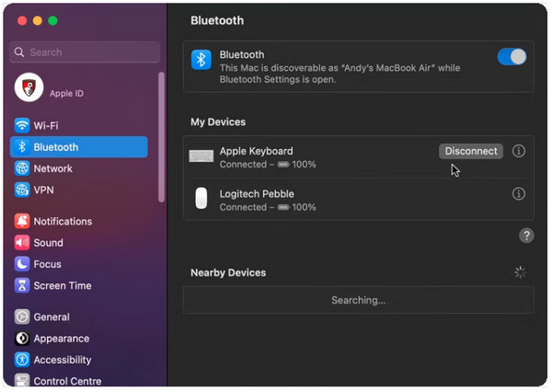Select Wi-Fi in the sidebar
552x392 pixels.
79,125
